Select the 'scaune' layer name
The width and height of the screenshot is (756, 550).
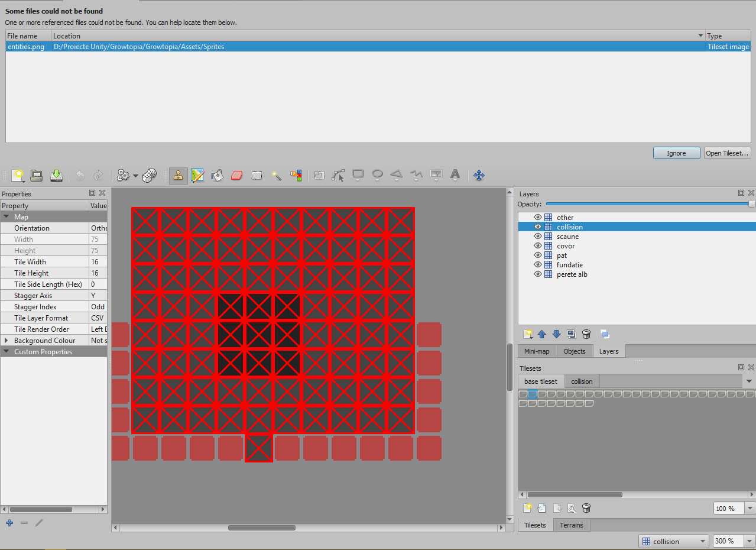(x=567, y=237)
